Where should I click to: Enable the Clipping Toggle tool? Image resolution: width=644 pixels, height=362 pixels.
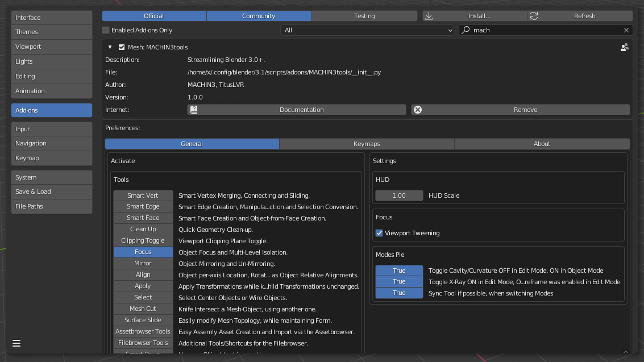pos(143,240)
